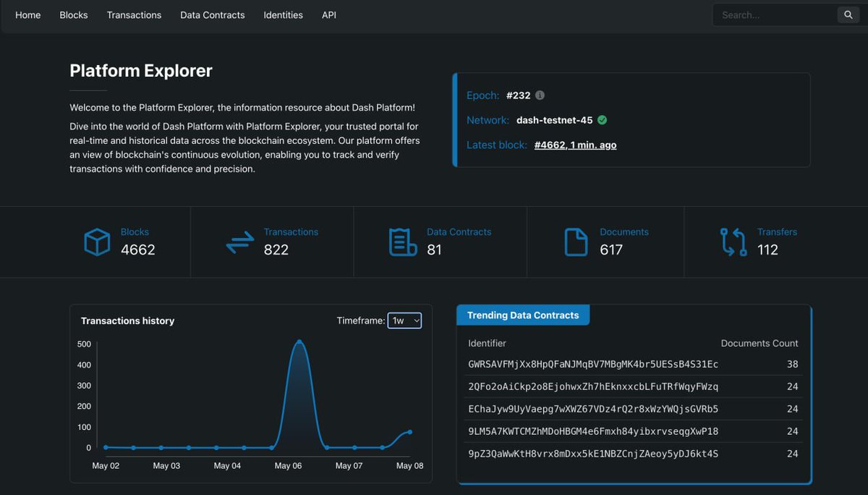The height and width of the screenshot is (495, 868).
Task: Open Data Contracts in the navbar
Action: (213, 14)
